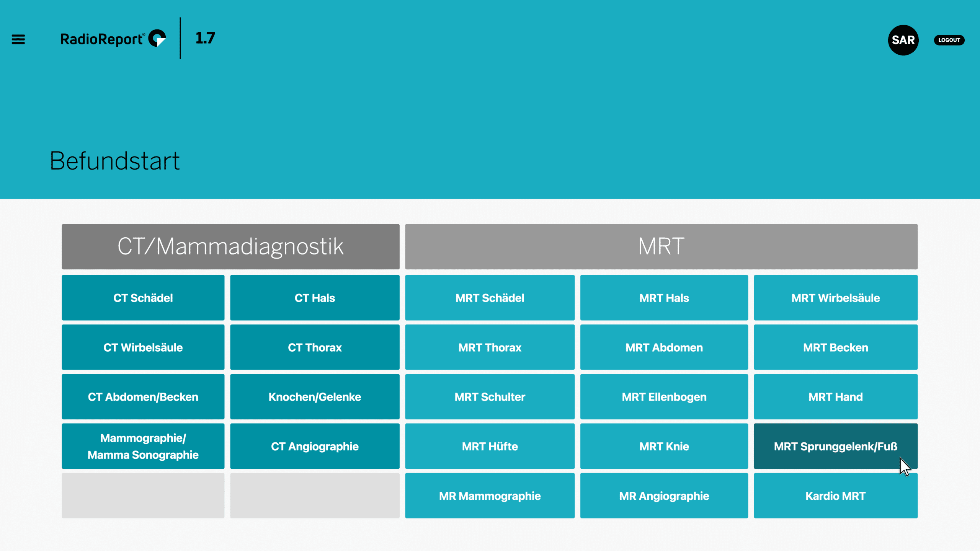The height and width of the screenshot is (551, 980).
Task: Open the MRT Knie module
Action: click(x=664, y=446)
